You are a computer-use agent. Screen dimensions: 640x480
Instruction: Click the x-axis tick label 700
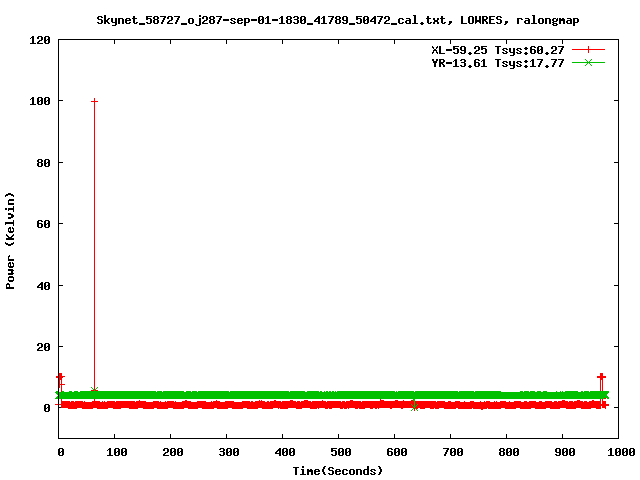[453, 452]
